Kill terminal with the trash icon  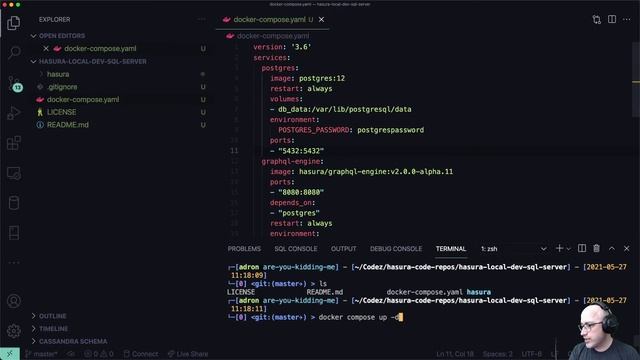tap(596, 248)
